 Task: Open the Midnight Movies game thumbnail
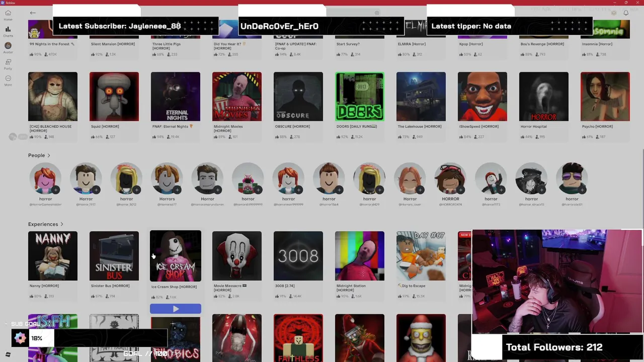(237, 97)
